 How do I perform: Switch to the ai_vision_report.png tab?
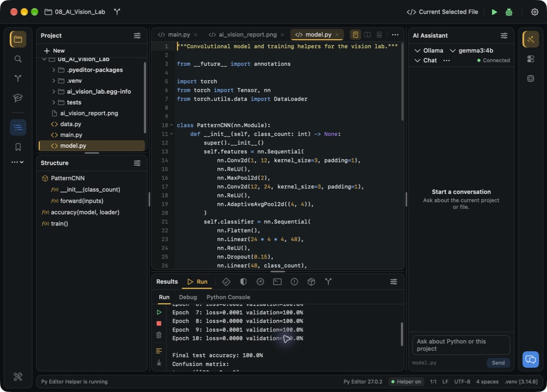pos(246,35)
